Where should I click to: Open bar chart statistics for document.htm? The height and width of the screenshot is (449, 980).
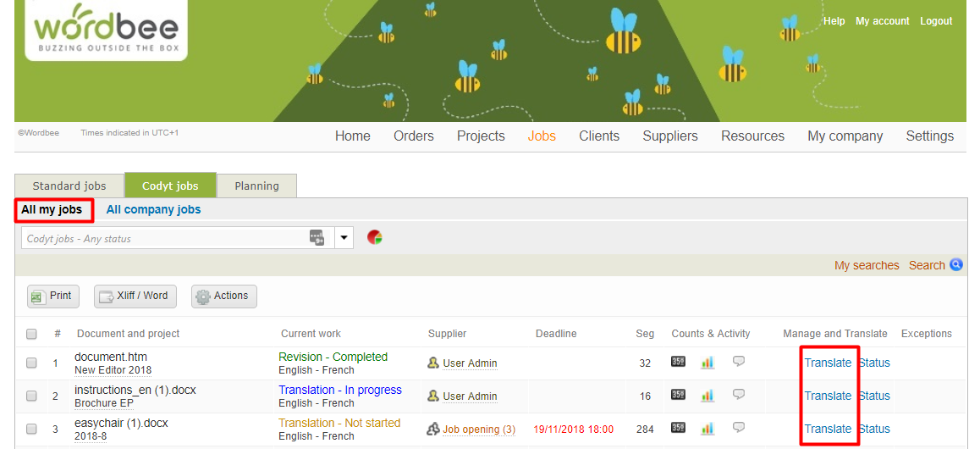pyautogui.click(x=707, y=363)
